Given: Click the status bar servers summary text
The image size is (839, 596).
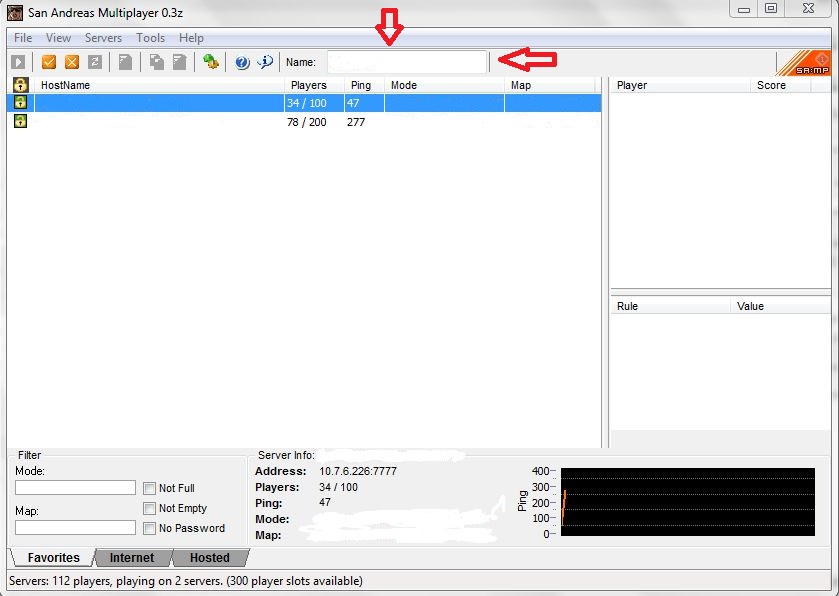Looking at the screenshot, I should [x=186, y=581].
